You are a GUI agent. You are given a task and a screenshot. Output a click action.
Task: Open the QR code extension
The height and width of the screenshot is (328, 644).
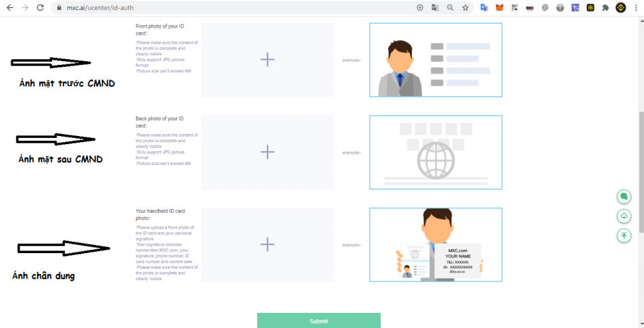click(x=514, y=8)
